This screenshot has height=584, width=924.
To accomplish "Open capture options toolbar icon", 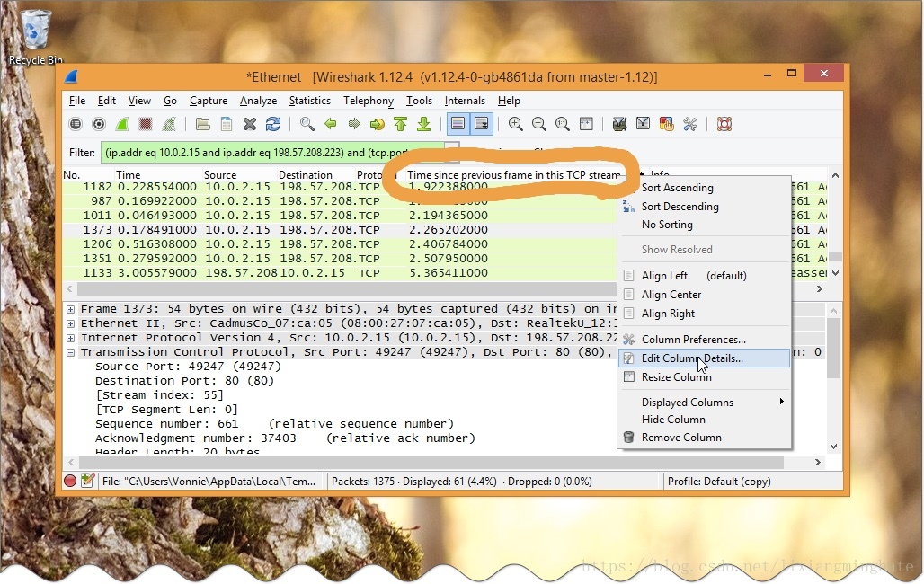I will [x=99, y=124].
